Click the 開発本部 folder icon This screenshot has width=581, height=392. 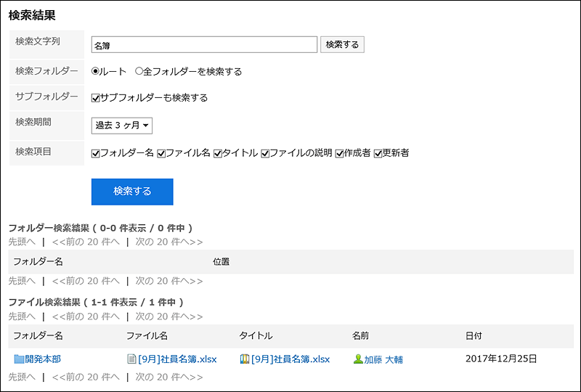coord(19,359)
